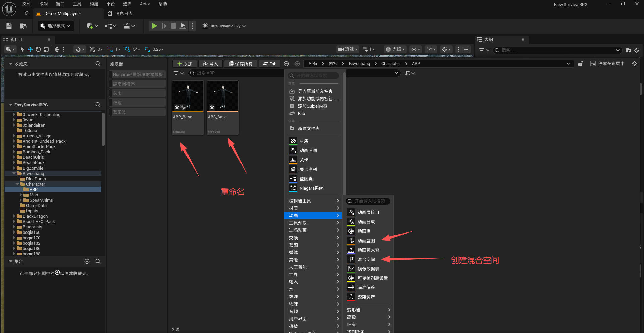644x333 pixels.
Task: Select the Rotate gizmo tool in viewport
Action: point(38,49)
